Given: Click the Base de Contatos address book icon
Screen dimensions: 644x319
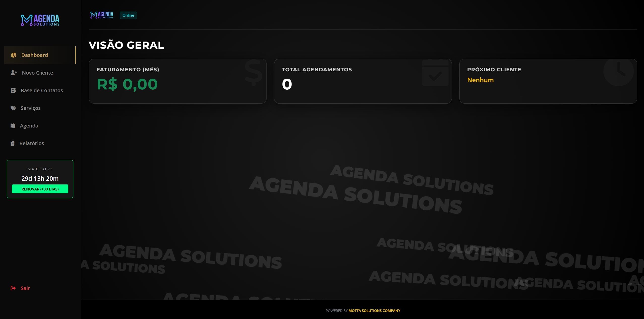Looking at the screenshot, I should tap(13, 90).
